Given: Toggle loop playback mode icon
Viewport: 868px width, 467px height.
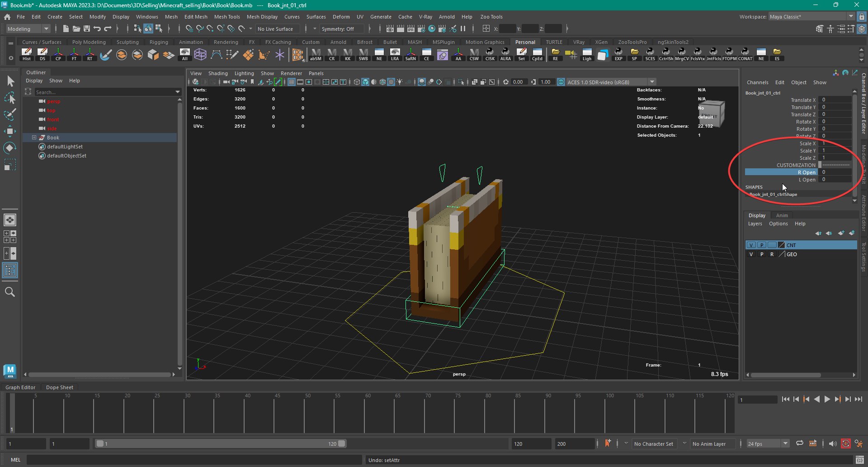Looking at the screenshot, I should coord(800,443).
